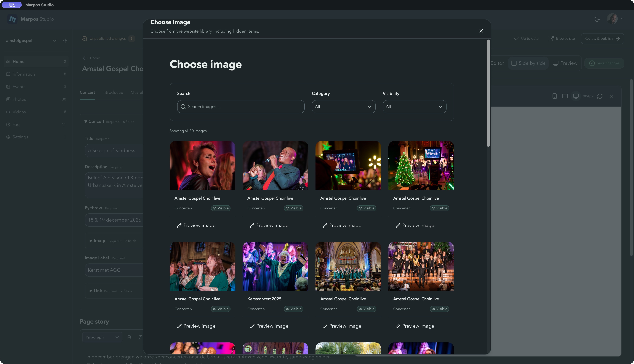Click Browse site link
Viewport: 634px width, 364px height.
pyautogui.click(x=562, y=38)
